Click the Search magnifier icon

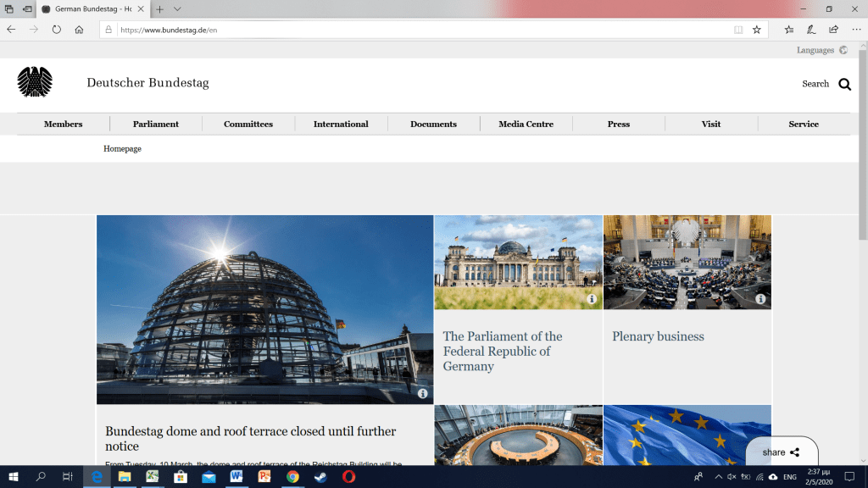click(844, 84)
